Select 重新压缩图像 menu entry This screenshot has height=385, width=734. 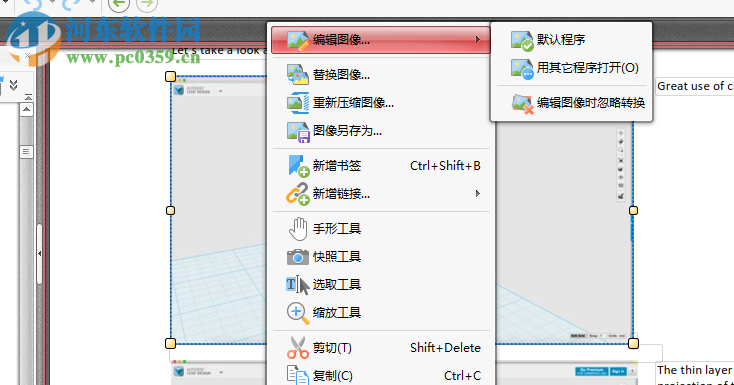(x=381, y=103)
